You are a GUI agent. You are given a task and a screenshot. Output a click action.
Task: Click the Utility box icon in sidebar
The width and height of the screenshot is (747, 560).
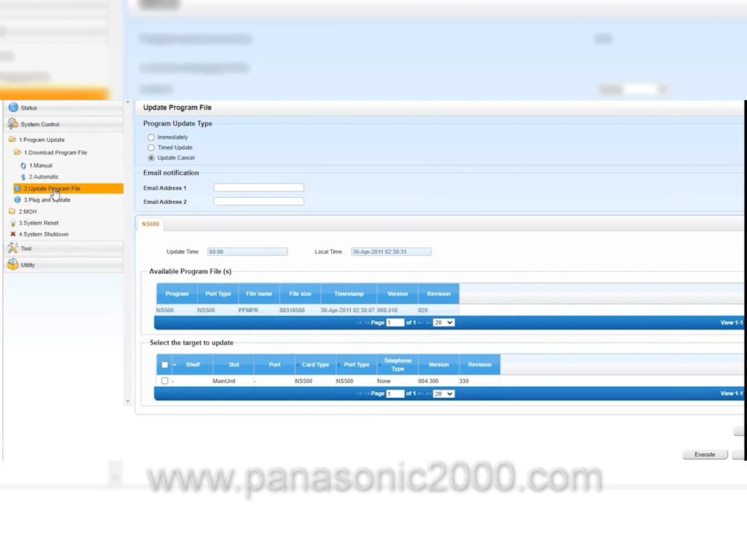coord(13,264)
